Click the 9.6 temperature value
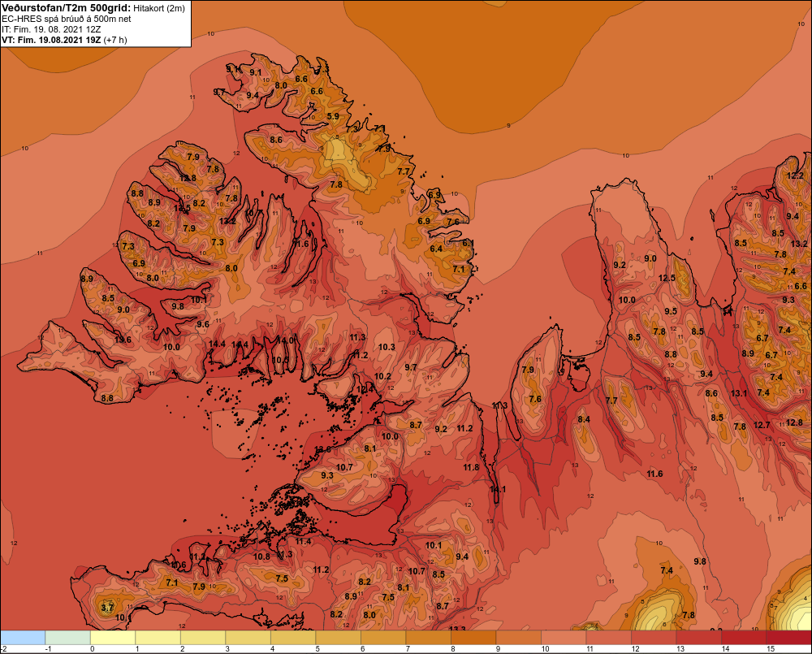Viewport: 812px width, 654px height. (x=203, y=324)
